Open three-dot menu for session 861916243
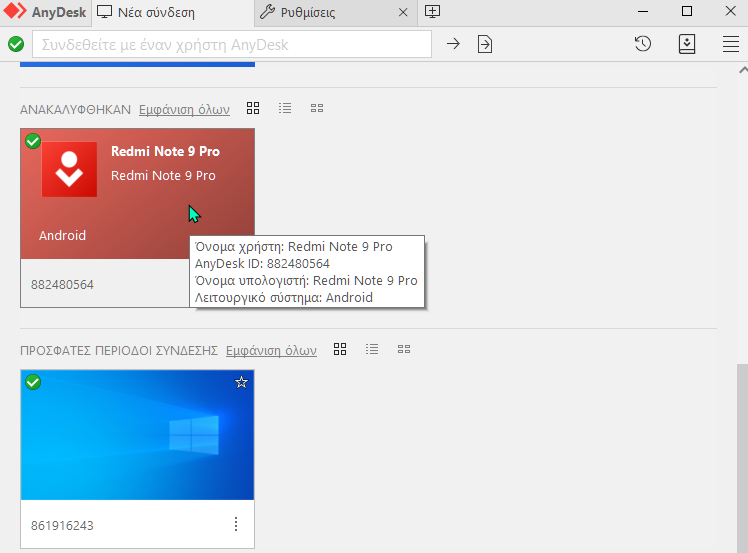This screenshot has width=748, height=553. pos(236,524)
